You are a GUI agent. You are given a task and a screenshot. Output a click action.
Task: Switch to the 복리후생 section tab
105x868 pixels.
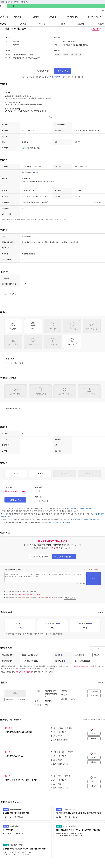pyautogui.click(x=62, y=24)
